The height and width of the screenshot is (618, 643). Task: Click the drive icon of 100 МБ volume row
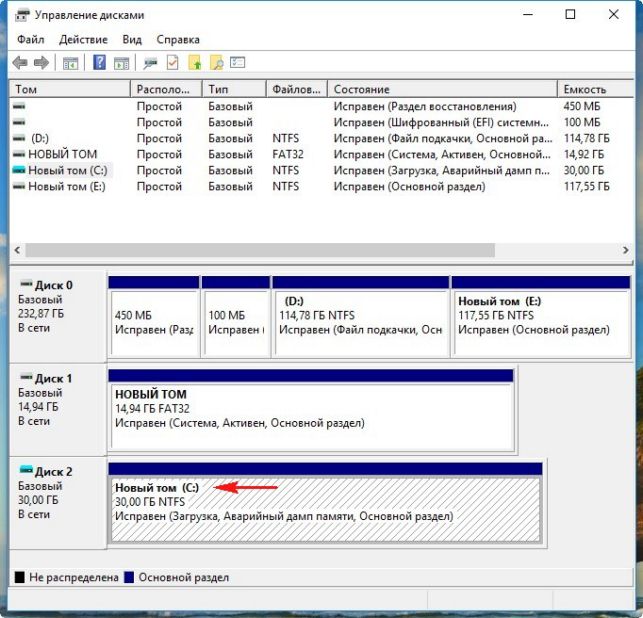pyautogui.click(x=19, y=122)
